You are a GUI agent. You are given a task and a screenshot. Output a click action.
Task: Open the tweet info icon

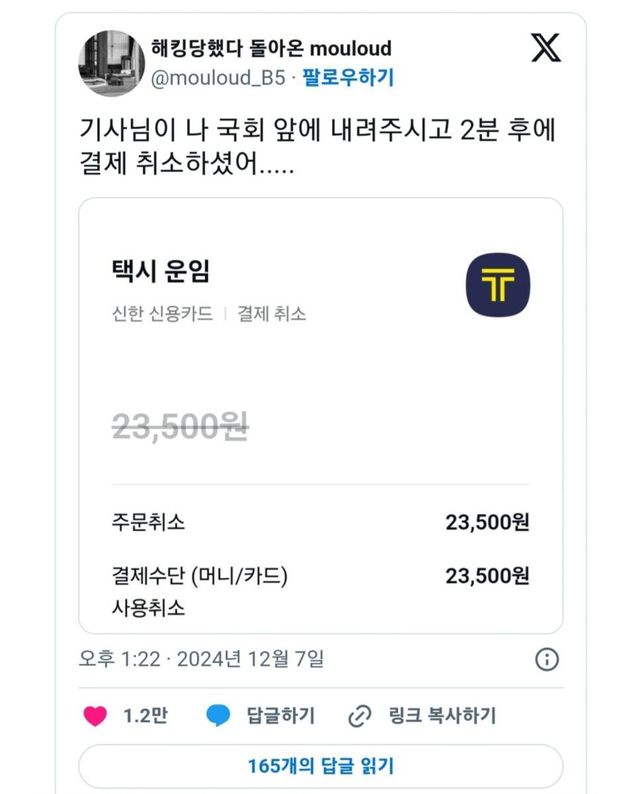tap(547, 660)
